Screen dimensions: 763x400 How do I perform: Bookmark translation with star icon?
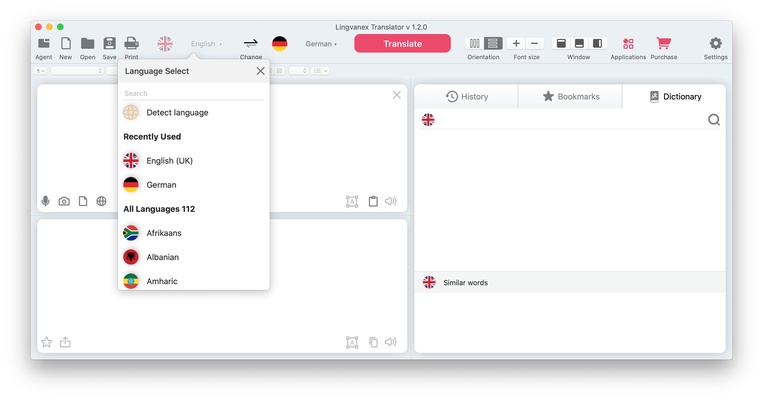46,342
